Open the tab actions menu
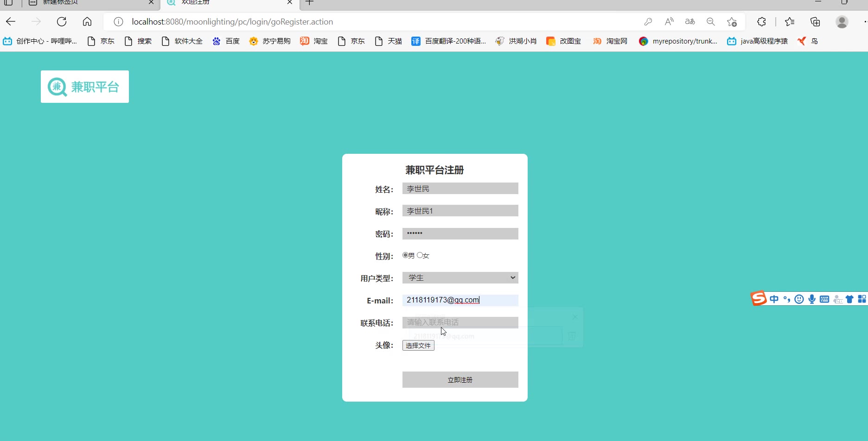The height and width of the screenshot is (441, 868). 8,2
